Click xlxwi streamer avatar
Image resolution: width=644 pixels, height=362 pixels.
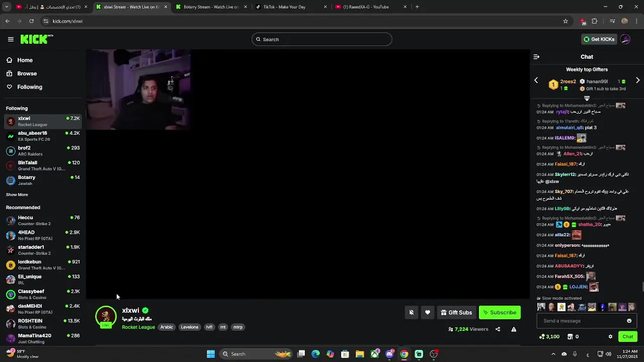tap(106, 317)
